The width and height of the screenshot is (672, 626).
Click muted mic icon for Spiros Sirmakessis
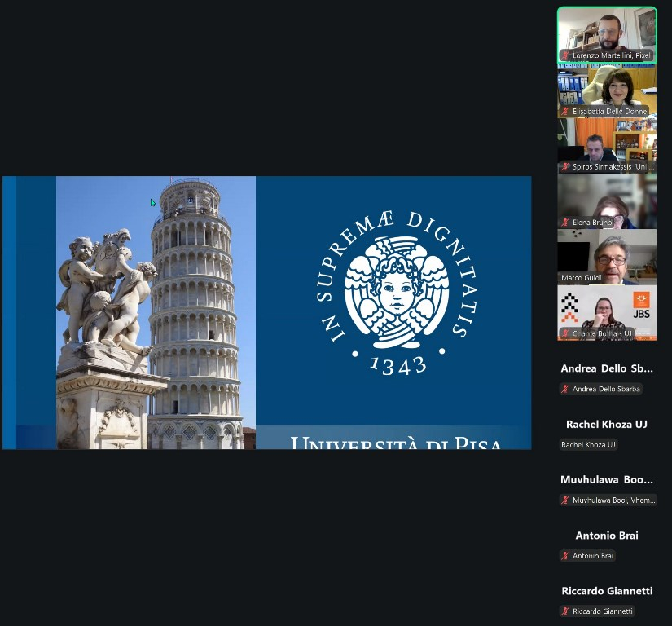coord(565,166)
